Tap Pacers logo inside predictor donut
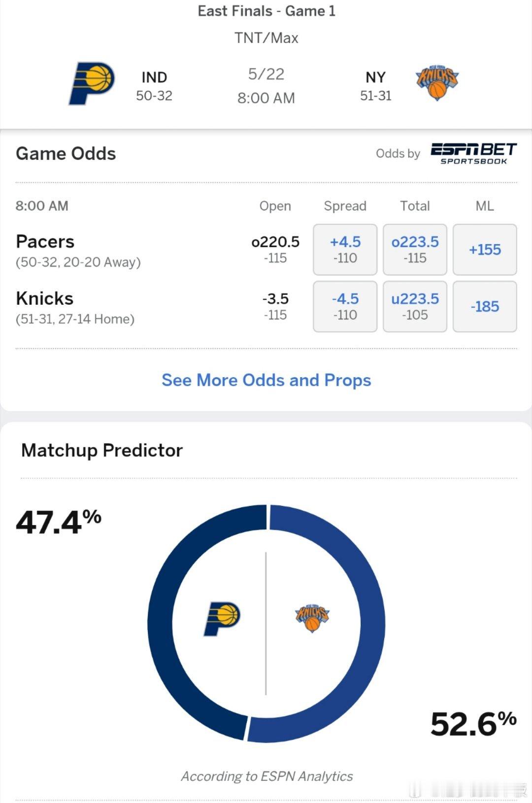 pyautogui.click(x=222, y=619)
